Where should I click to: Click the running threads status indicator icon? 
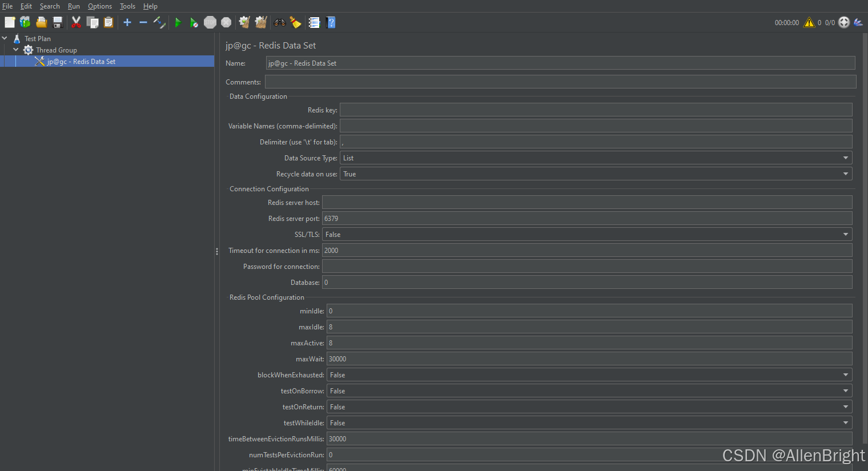pyautogui.click(x=844, y=22)
